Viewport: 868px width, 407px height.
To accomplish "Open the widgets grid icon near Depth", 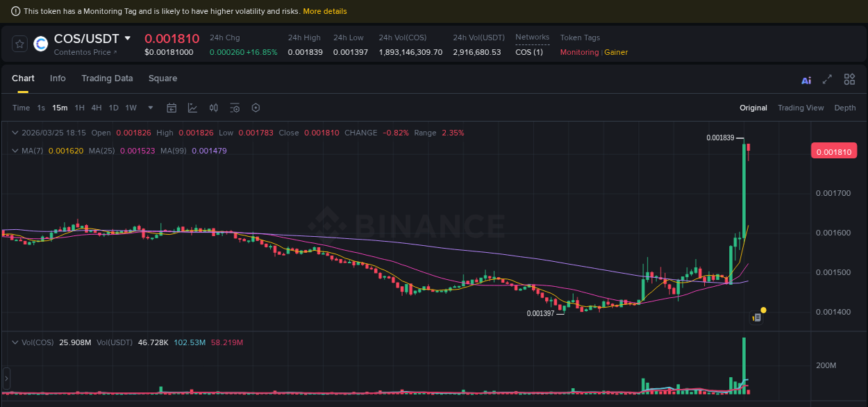I will (849, 79).
